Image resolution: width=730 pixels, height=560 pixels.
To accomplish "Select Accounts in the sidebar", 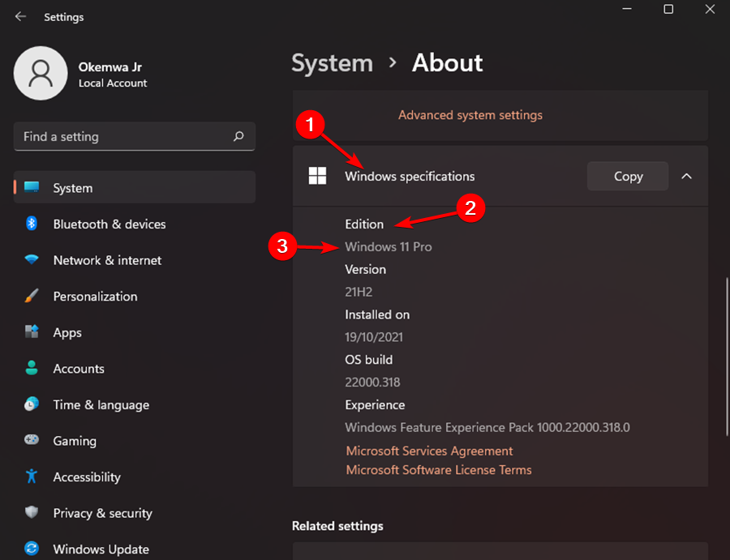I will point(79,368).
